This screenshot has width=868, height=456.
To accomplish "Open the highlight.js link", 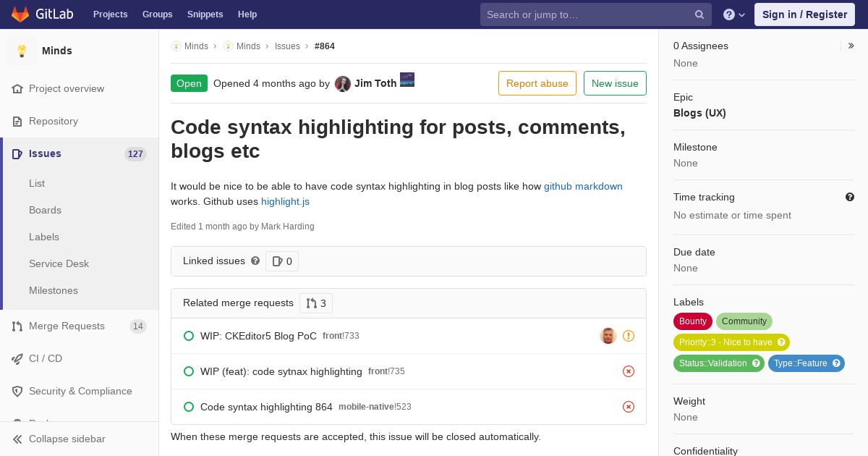I will [x=285, y=201].
